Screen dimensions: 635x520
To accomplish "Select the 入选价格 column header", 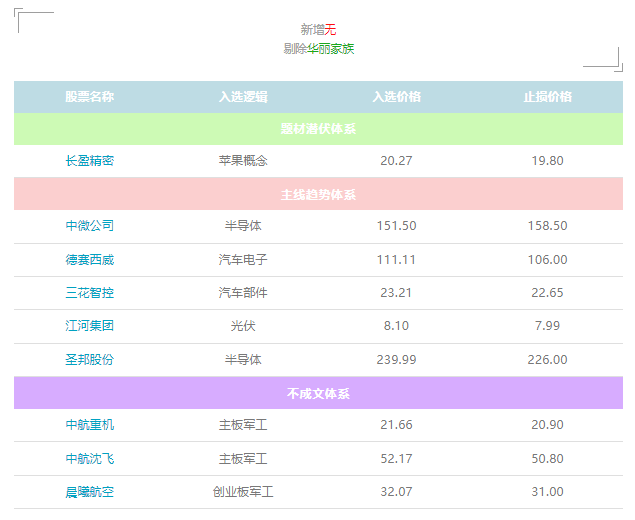I will point(396,97).
